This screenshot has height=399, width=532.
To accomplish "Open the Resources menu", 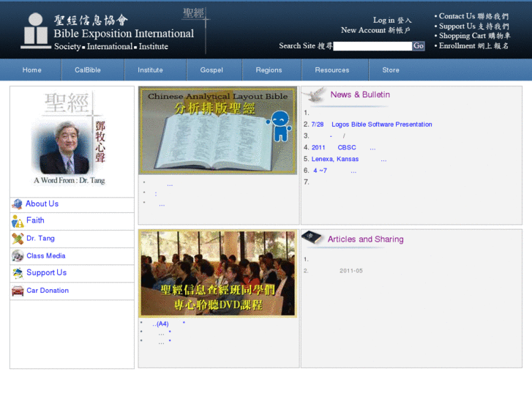I will (331, 70).
